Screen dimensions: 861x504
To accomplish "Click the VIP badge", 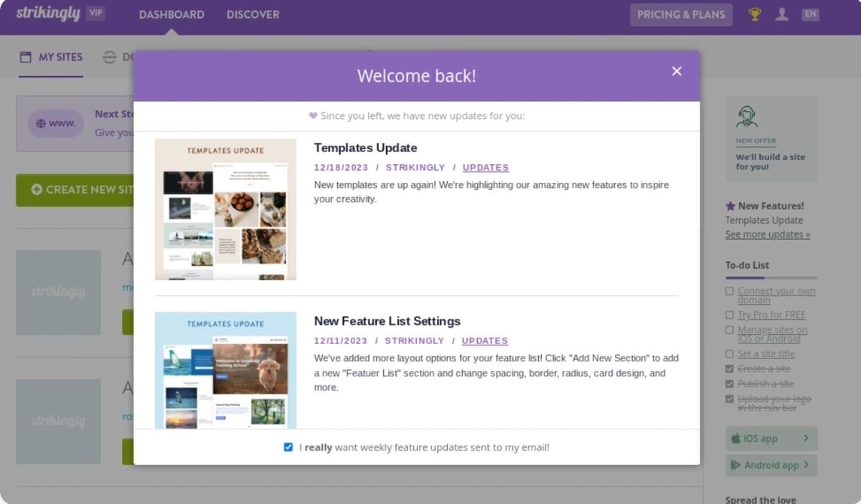I will [x=95, y=13].
